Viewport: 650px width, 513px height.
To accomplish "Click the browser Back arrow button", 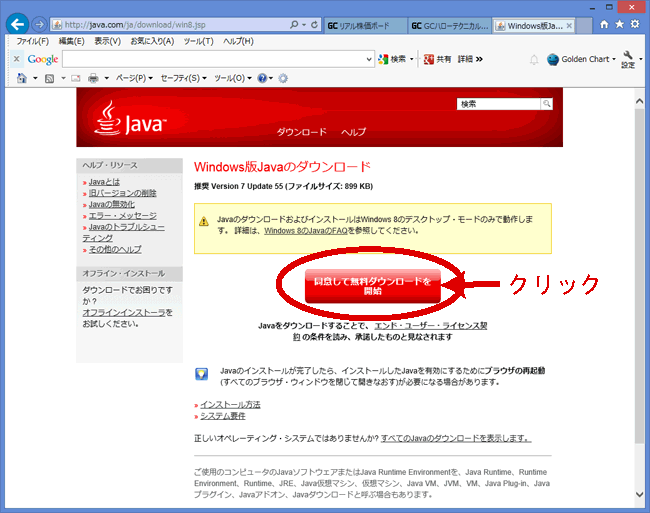I will coord(17,24).
